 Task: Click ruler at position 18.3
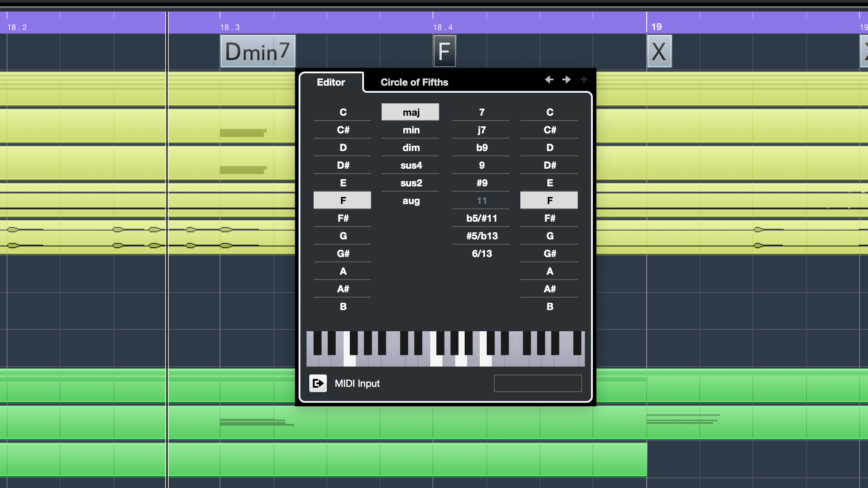point(230,27)
